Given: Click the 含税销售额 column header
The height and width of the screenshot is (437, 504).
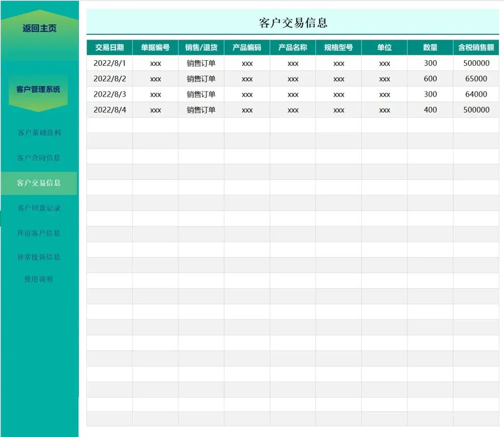Looking at the screenshot, I should [476, 48].
